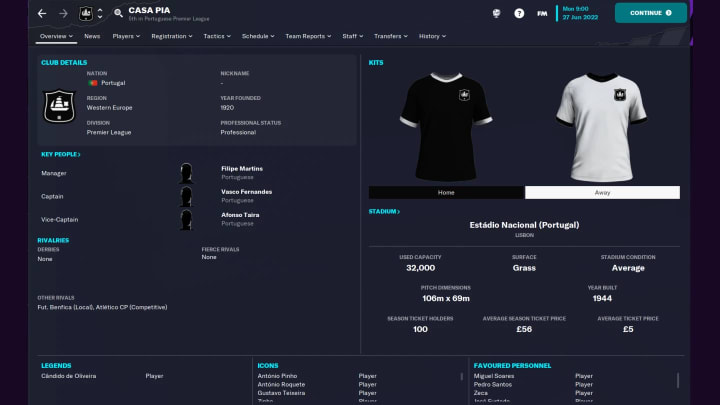This screenshot has height=405, width=720.
Task: Click the Rivalries section heading
Action: [x=53, y=240]
